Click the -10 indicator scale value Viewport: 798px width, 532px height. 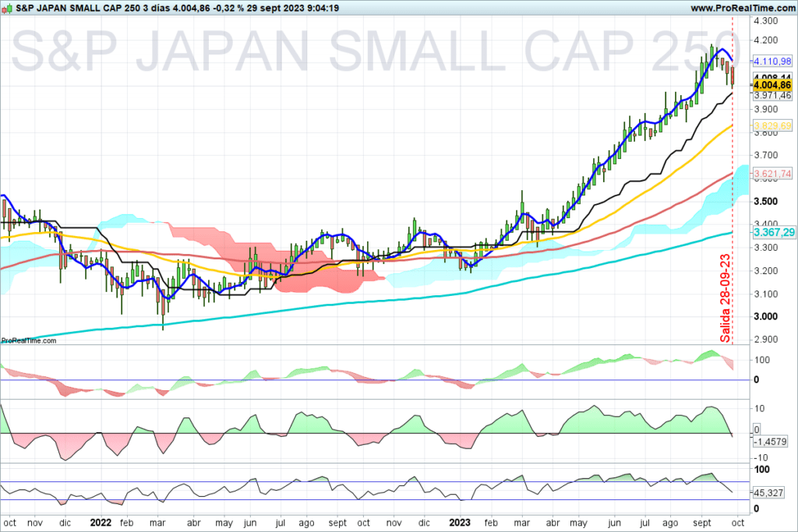click(761, 458)
